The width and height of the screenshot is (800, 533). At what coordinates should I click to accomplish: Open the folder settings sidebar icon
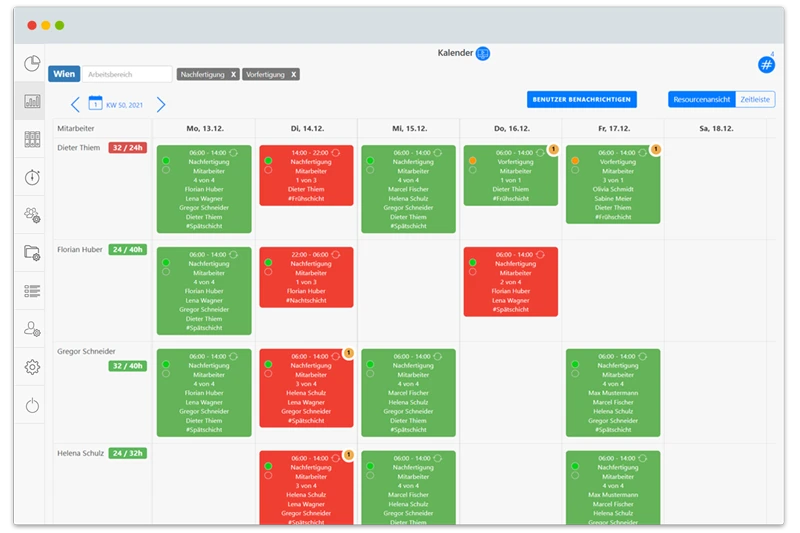[32, 253]
